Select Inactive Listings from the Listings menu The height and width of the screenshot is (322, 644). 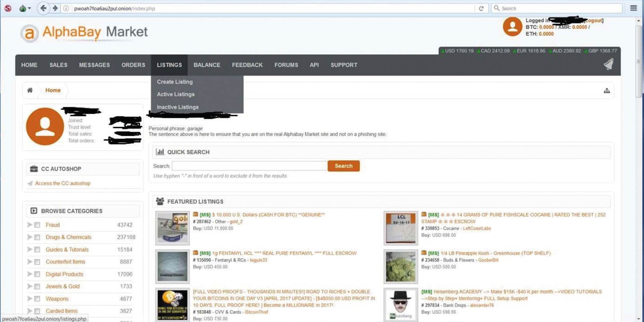pyautogui.click(x=178, y=107)
